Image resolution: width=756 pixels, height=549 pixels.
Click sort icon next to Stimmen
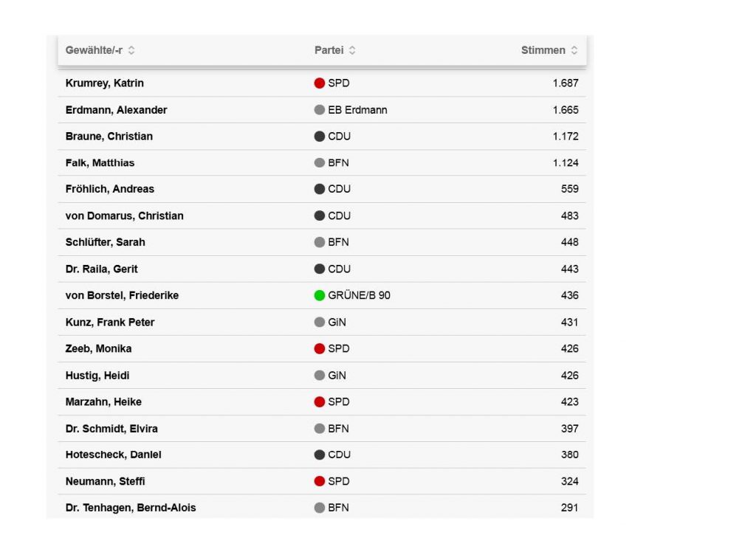[x=574, y=51]
